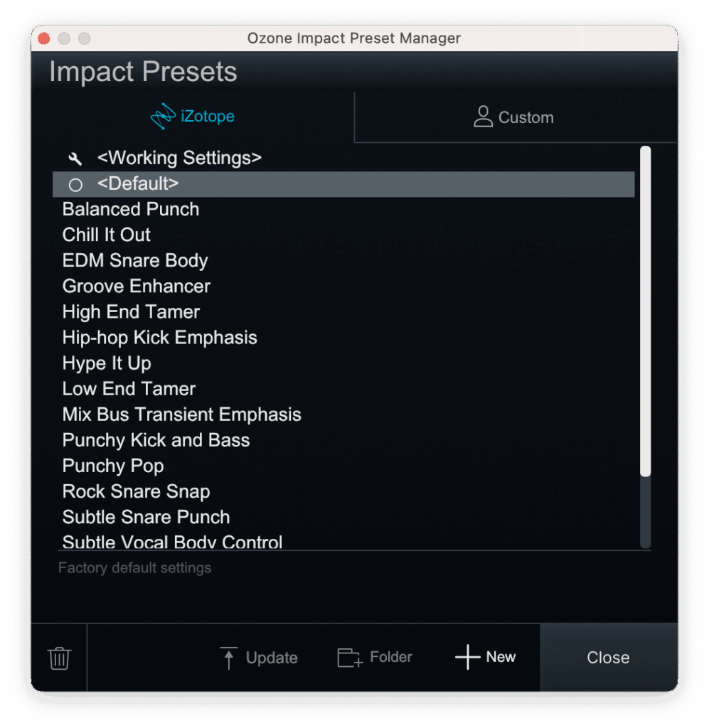Select the Rock Snare Snap preset

(137, 491)
